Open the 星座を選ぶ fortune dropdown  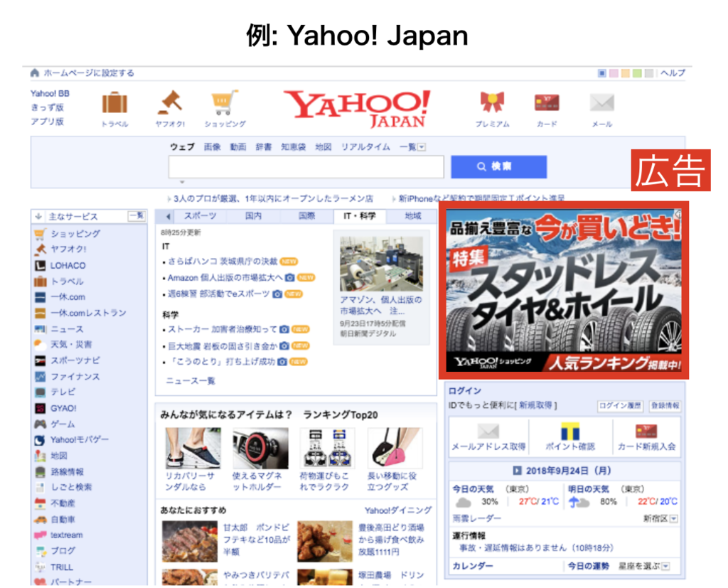pyautogui.click(x=665, y=566)
